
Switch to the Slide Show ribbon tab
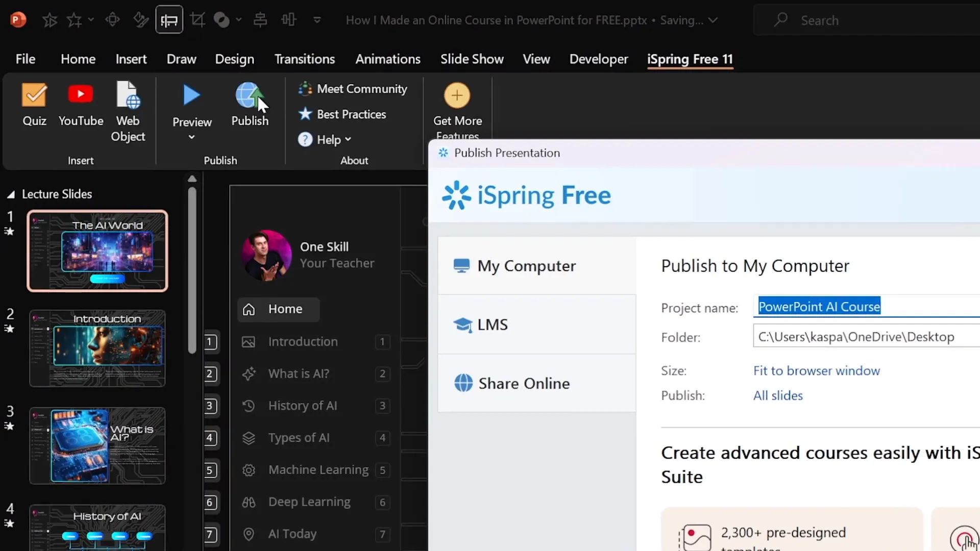471,59
